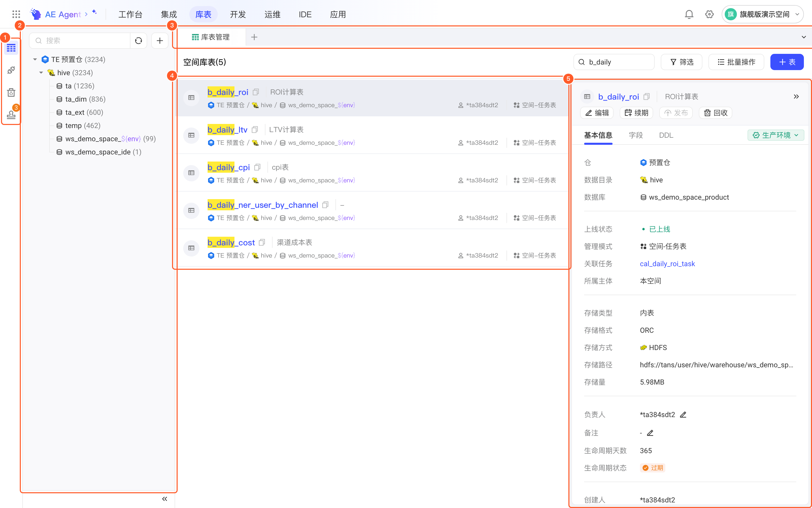Click the table icon of b_daily_cpi row

pyautogui.click(x=191, y=173)
